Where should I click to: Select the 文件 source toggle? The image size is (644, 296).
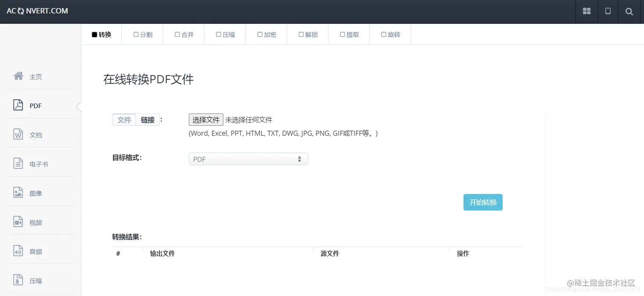[124, 120]
